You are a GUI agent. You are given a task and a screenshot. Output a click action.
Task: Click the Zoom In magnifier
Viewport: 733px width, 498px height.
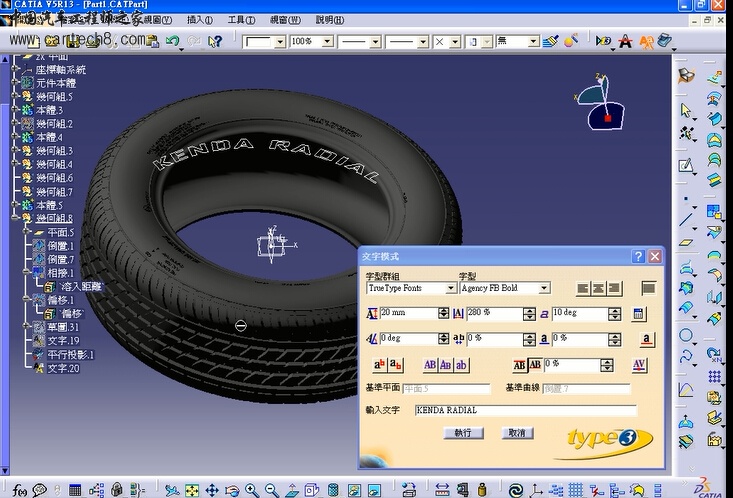click(x=252, y=490)
